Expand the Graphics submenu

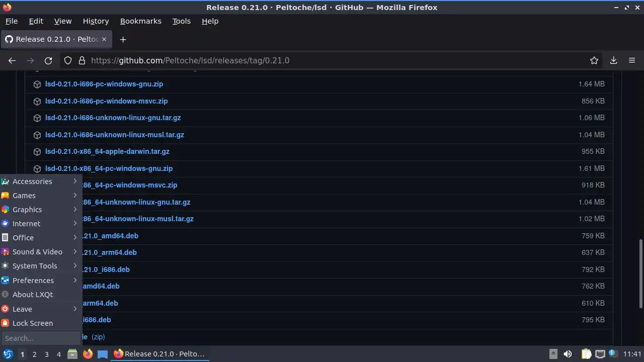tap(40, 210)
